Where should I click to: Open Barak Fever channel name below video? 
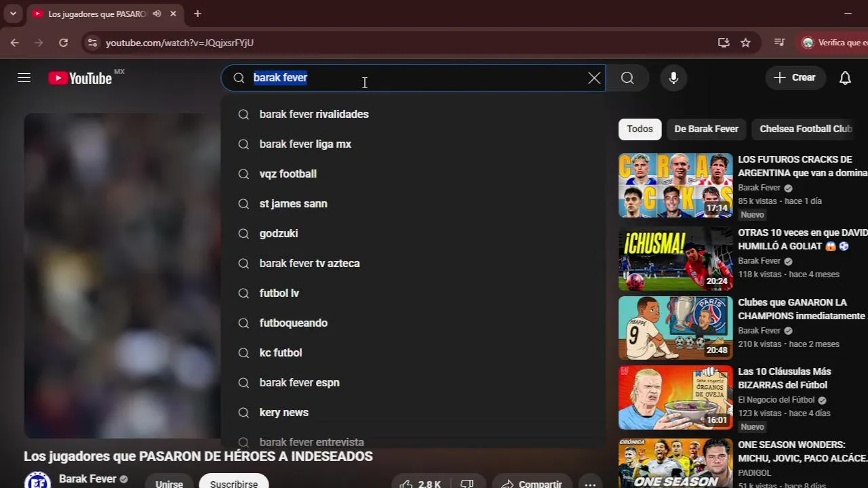(87, 479)
